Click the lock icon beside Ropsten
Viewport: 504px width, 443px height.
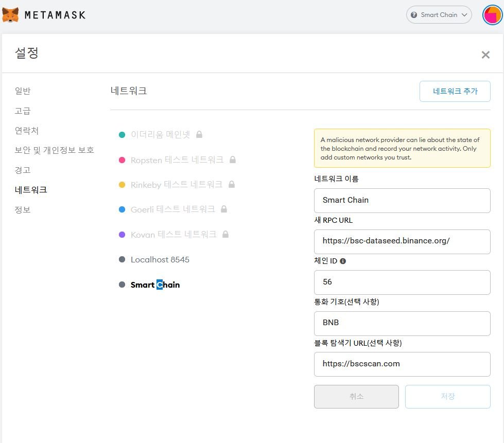233,160
